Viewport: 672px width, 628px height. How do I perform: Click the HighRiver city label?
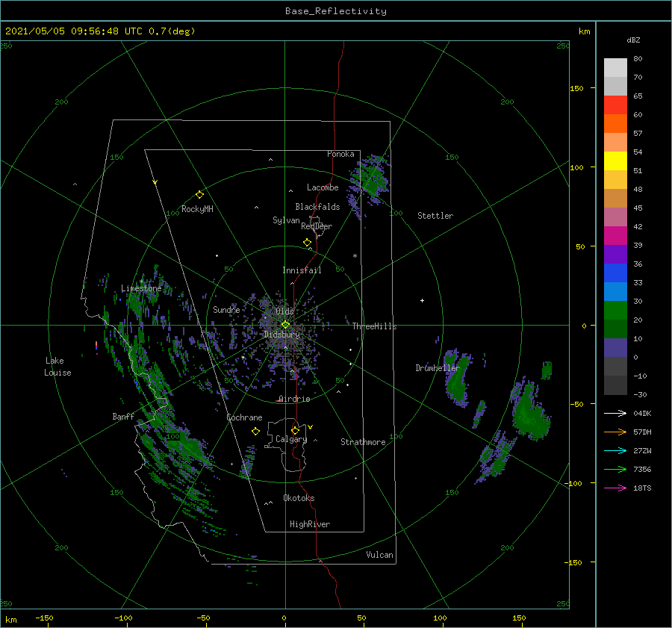pos(310,524)
